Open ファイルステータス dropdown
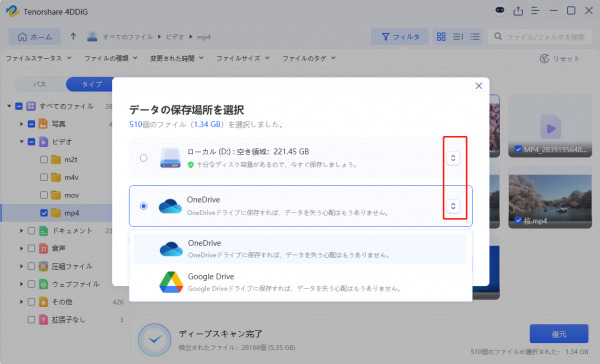Screen dimensions: 600x364 [x=39, y=58]
